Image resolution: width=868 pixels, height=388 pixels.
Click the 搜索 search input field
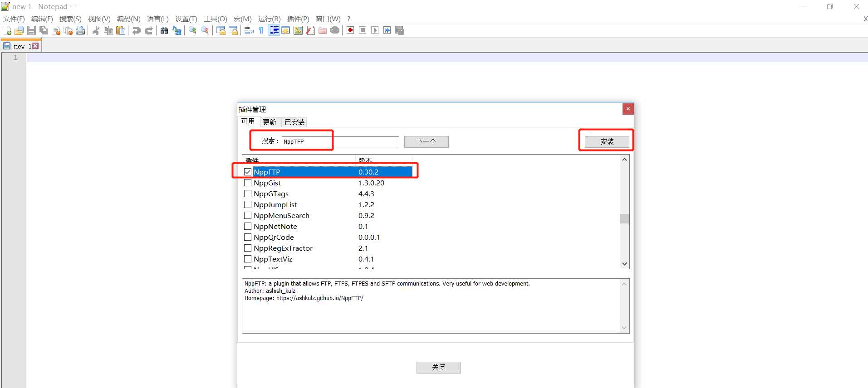(x=340, y=141)
